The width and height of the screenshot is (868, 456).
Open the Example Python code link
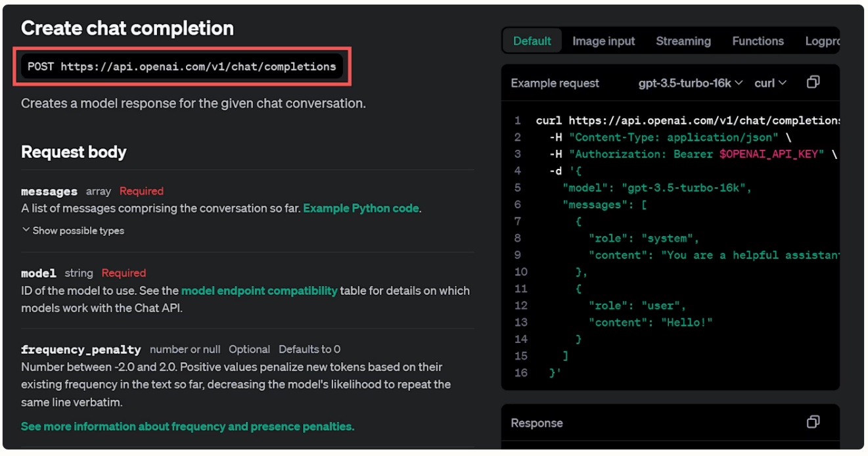click(x=361, y=208)
